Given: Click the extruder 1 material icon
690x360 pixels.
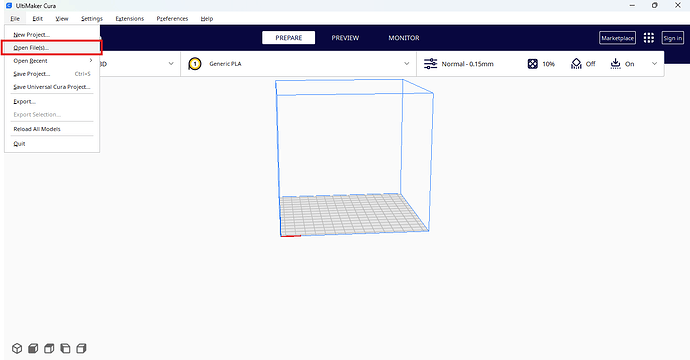Looking at the screenshot, I should coord(195,64).
